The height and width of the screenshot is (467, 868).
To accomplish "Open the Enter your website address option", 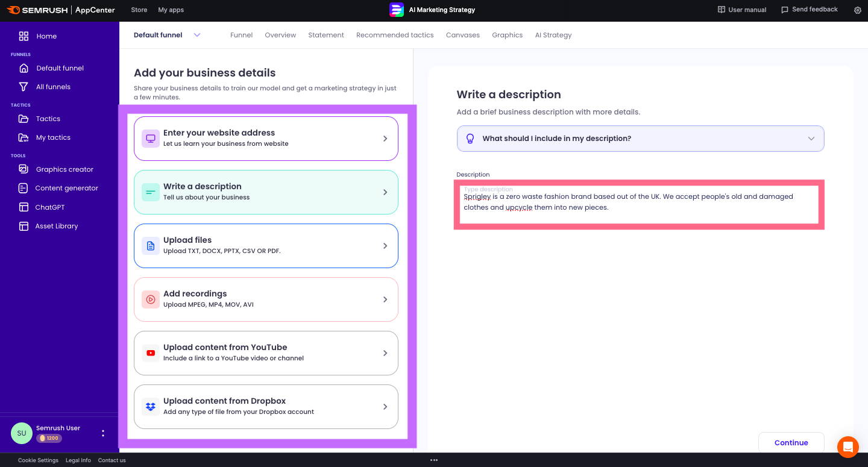I will coord(266,139).
